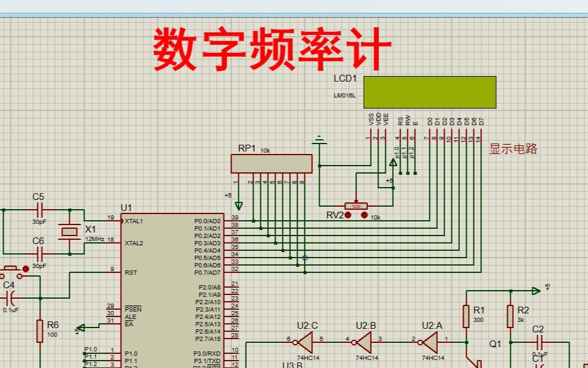Adjust the RV2 10k potentiometer slider
This screenshot has width=588, height=368.
point(356,205)
